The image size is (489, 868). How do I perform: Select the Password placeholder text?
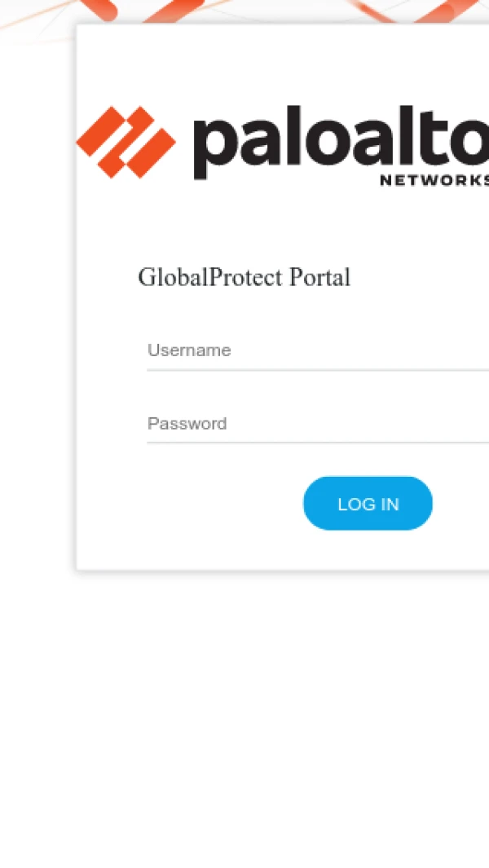[x=187, y=424]
